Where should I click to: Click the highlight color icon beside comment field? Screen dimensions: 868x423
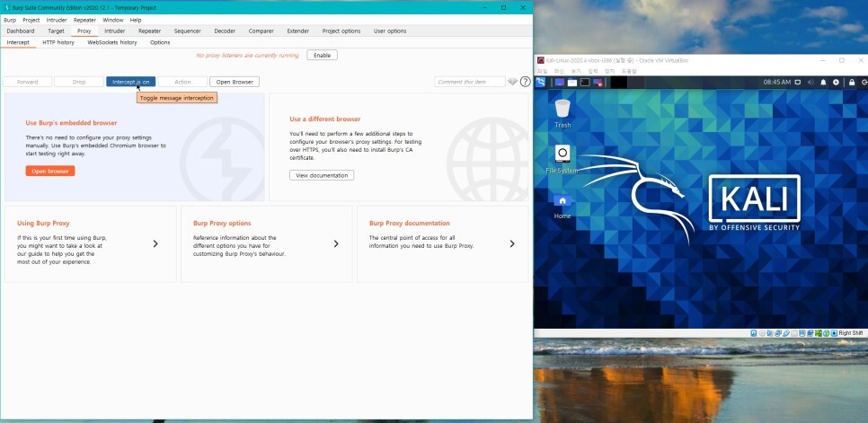(x=512, y=82)
